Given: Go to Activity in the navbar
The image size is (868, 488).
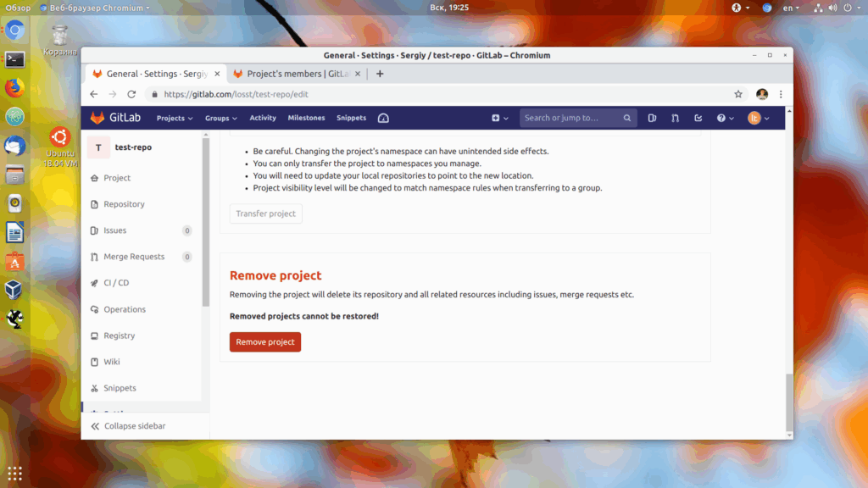Looking at the screenshot, I should click(263, 118).
